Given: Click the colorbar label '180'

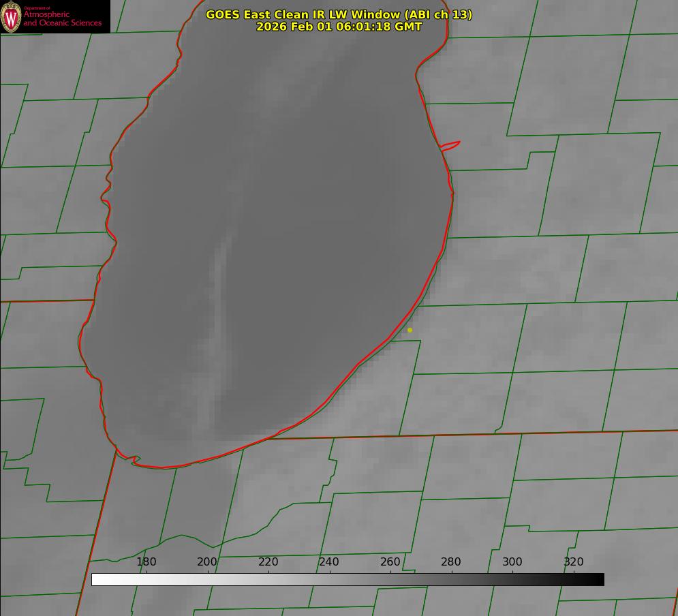Looking at the screenshot, I should coord(146,561).
